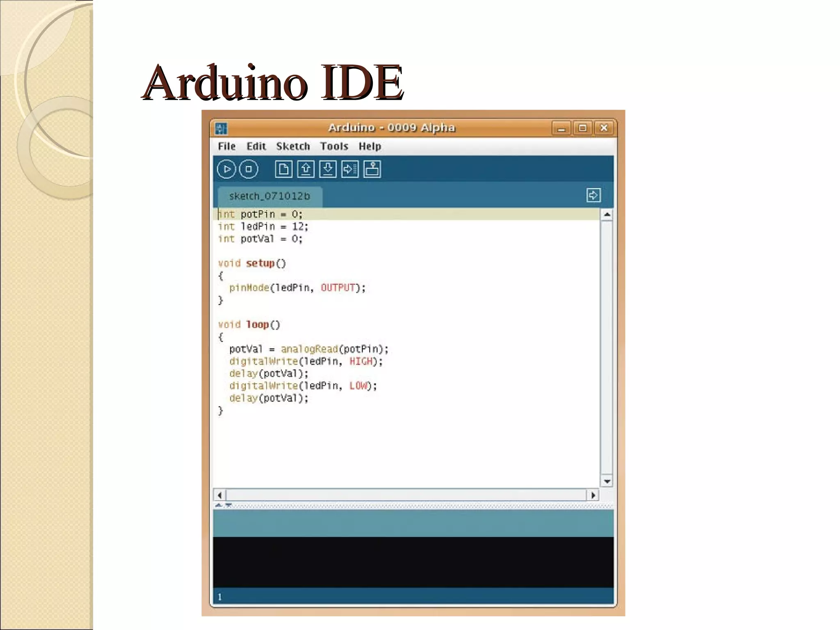The image size is (840, 630).
Task: Click the 'analogRead(potPin)' line
Action: [309, 349]
